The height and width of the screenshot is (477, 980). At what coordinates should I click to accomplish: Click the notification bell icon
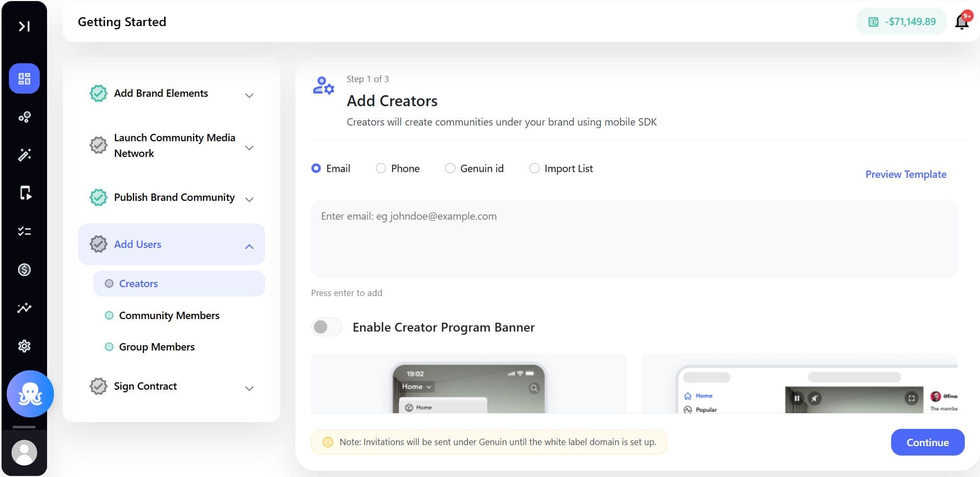pyautogui.click(x=962, y=21)
